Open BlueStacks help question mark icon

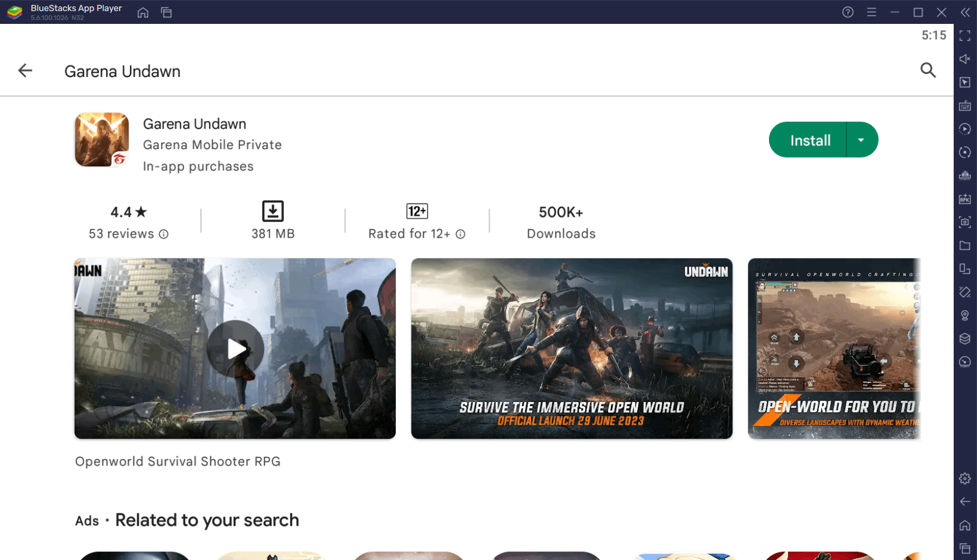point(848,12)
